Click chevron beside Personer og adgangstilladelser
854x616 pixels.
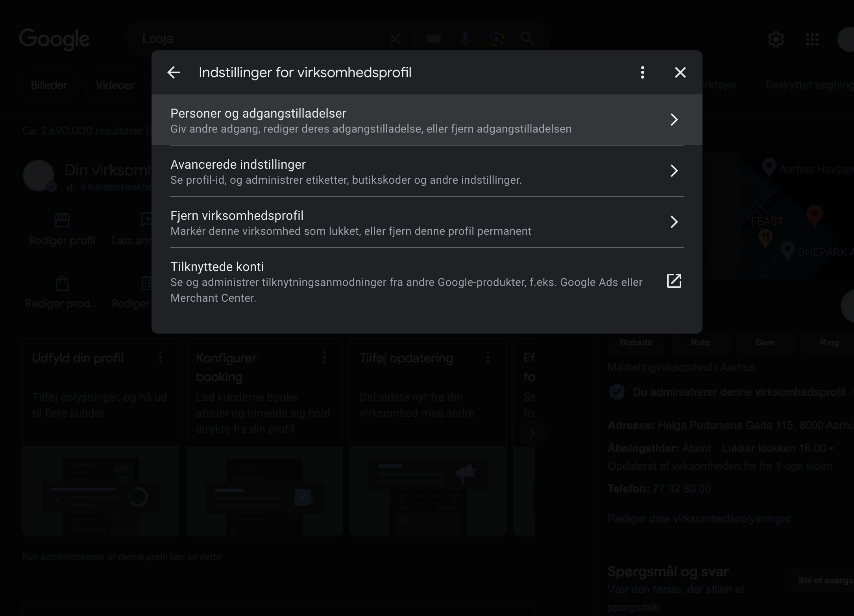point(674,120)
